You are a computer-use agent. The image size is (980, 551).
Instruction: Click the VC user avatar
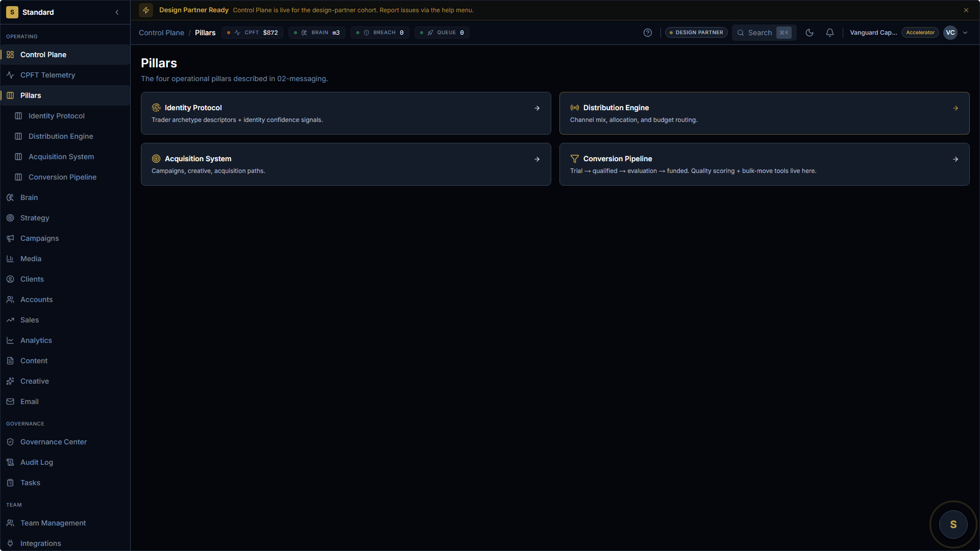(x=950, y=33)
